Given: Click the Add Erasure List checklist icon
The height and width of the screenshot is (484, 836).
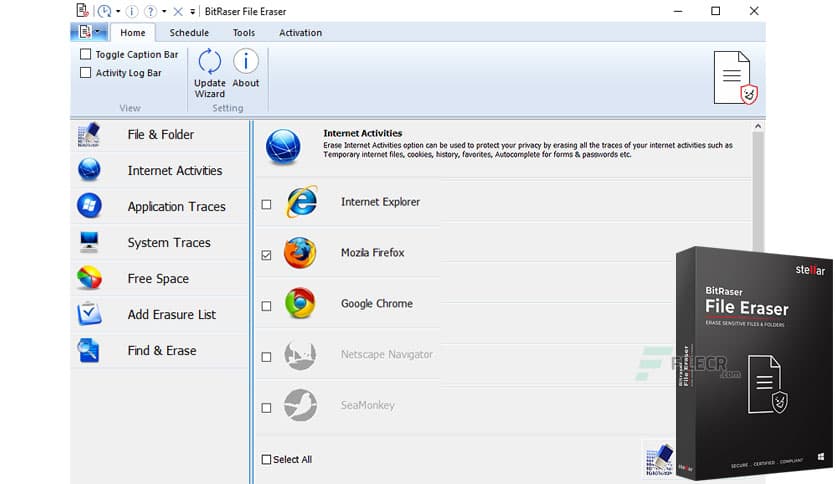Looking at the screenshot, I should [89, 314].
